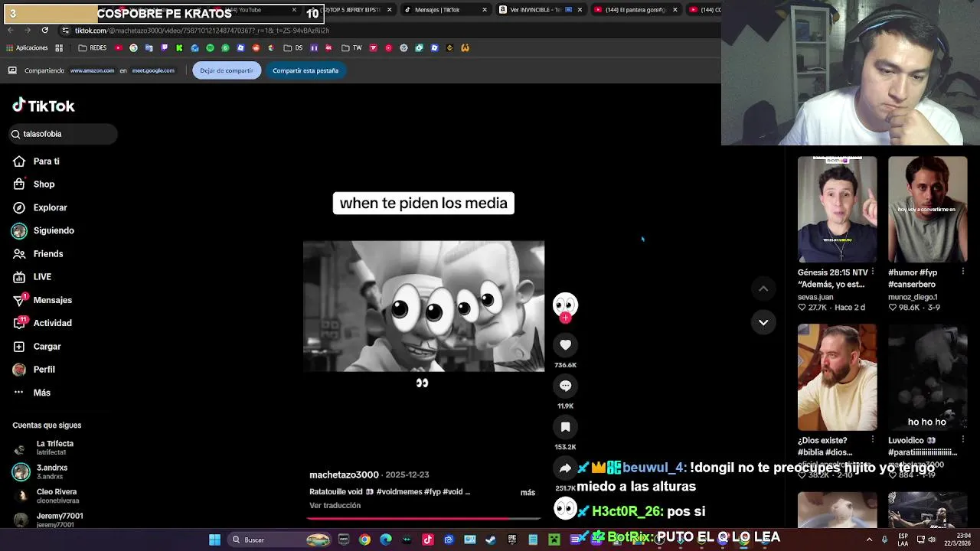Open machetazo3000 profile link

(x=344, y=475)
